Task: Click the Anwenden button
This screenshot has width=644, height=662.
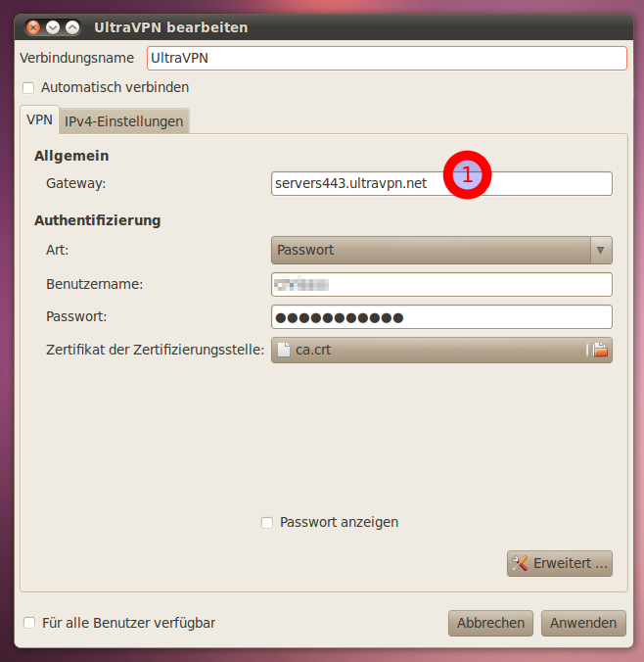Action: tap(583, 623)
